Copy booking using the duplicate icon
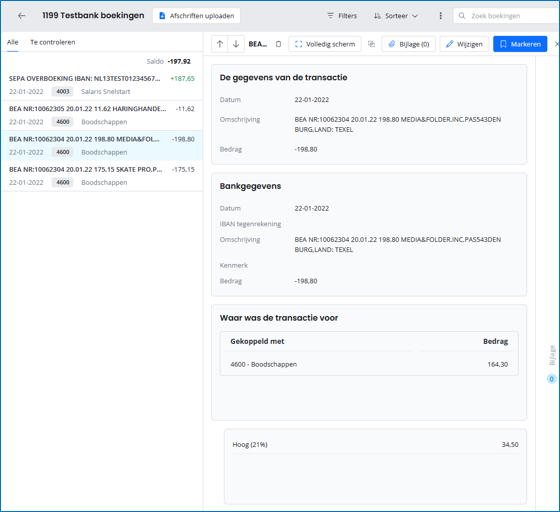This screenshot has height=512, width=560. pyautogui.click(x=371, y=44)
